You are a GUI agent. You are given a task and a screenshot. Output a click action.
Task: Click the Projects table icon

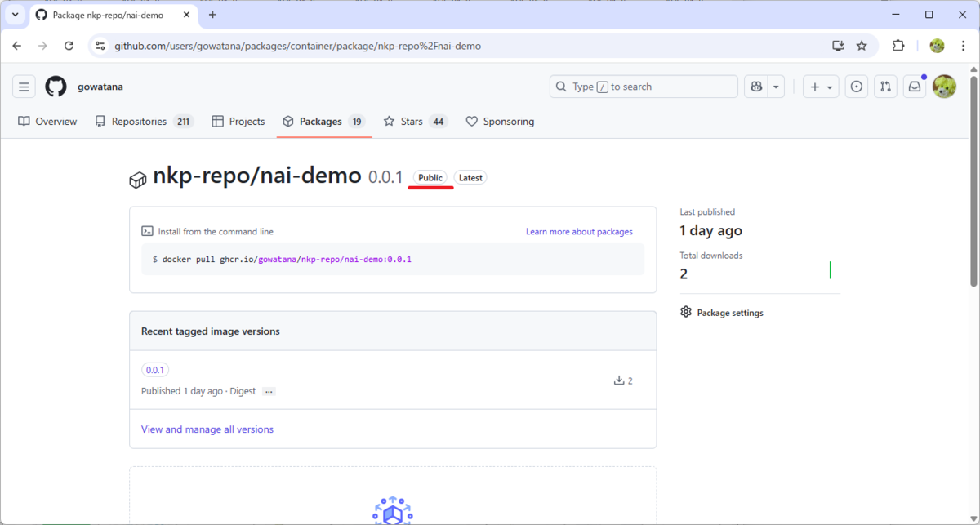[217, 122]
